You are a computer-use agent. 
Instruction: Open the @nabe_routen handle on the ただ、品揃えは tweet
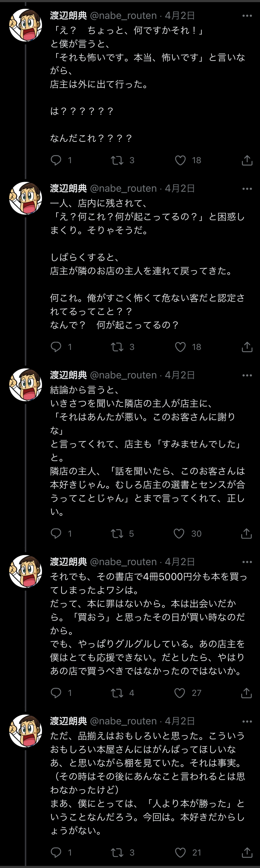coord(123,721)
